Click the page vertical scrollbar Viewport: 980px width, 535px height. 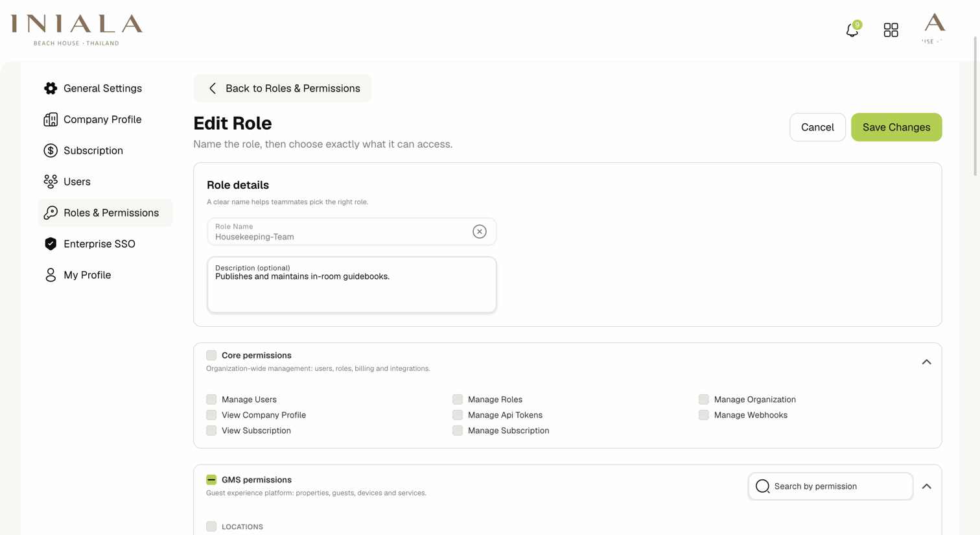(975, 106)
